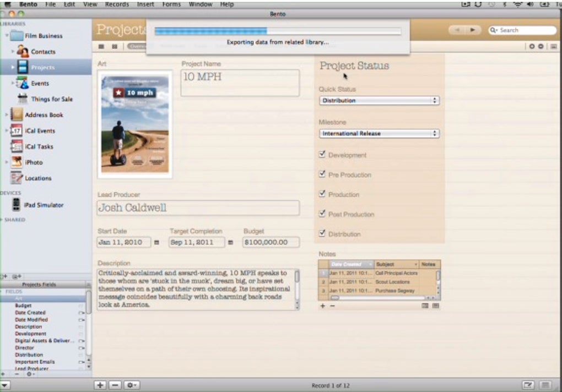The width and height of the screenshot is (562, 392).
Task: Open the Records menu
Action: 117,4
